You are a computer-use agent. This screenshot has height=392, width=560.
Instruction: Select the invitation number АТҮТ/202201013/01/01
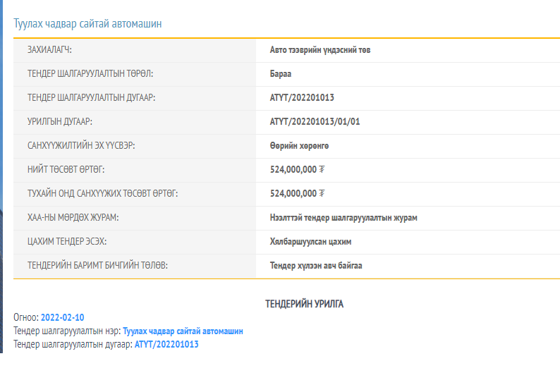pyautogui.click(x=315, y=122)
